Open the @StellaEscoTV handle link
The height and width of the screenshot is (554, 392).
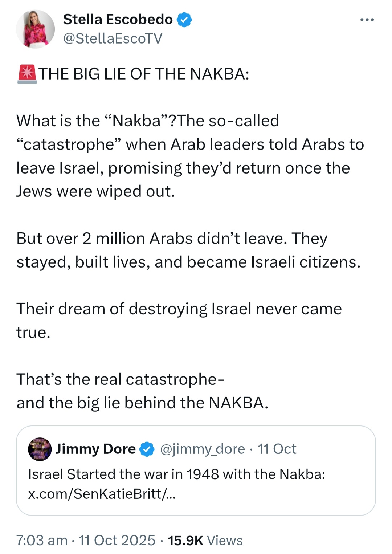[113, 38]
